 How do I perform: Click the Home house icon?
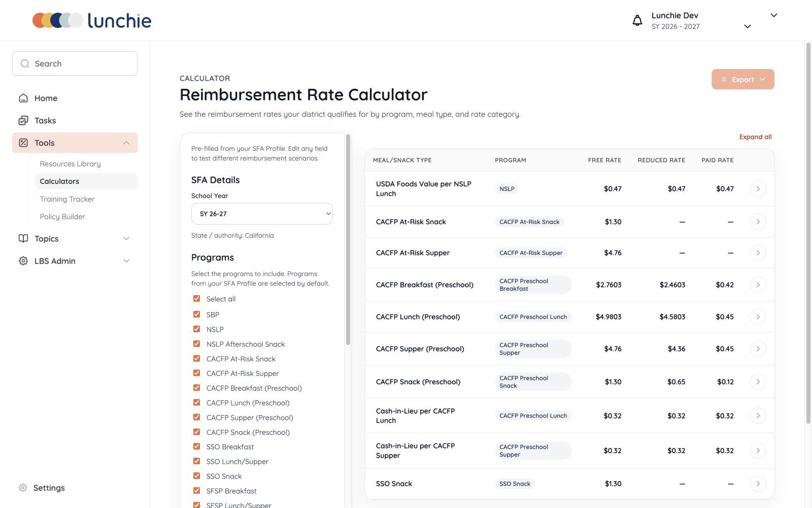pos(23,98)
